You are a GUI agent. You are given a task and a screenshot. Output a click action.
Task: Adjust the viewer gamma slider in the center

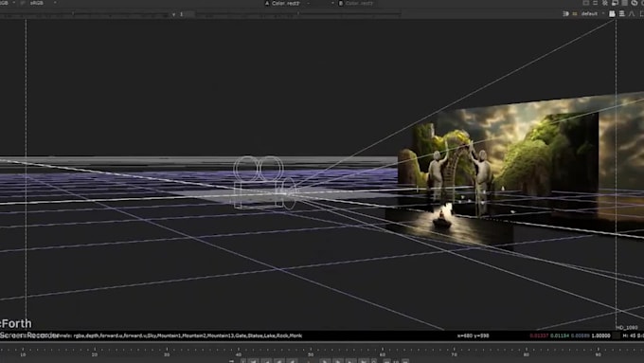[x=297, y=14]
